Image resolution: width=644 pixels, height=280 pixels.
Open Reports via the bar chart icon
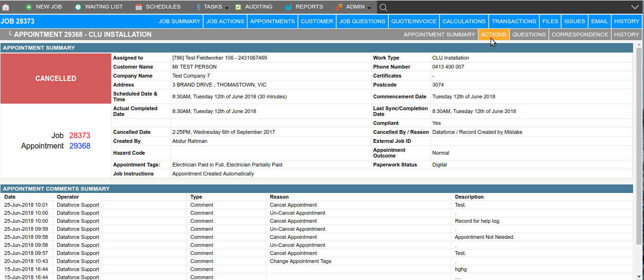tap(288, 7)
